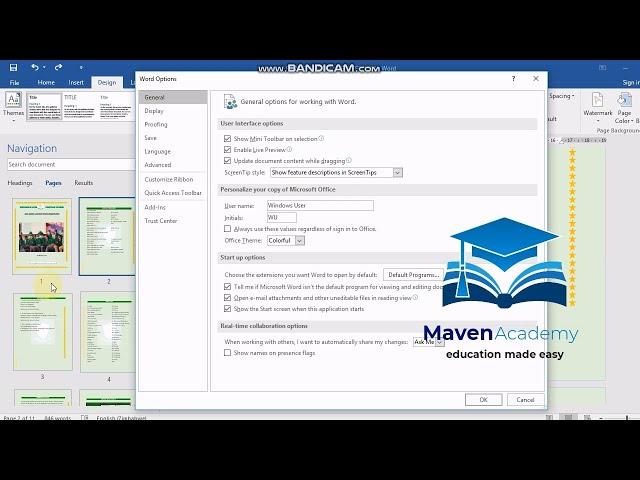Select Proofing in Word Options sidebar
Screen dimensions: 640x480
155,125
